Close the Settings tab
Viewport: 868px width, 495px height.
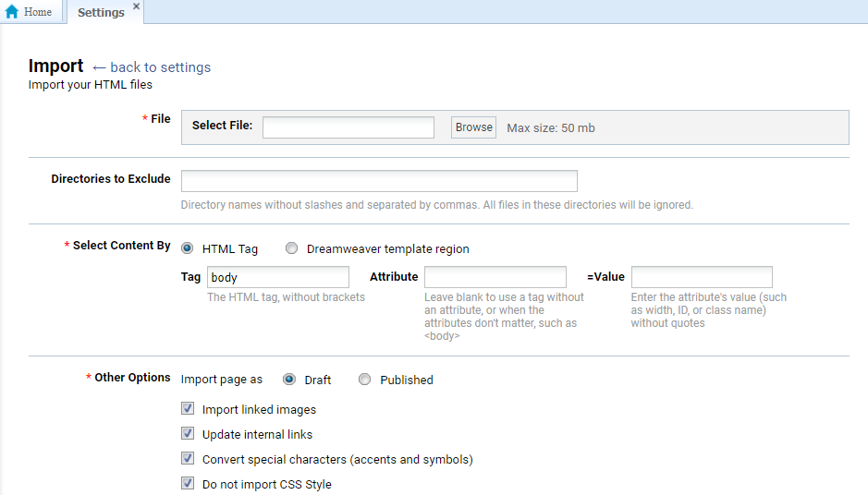[x=137, y=6]
